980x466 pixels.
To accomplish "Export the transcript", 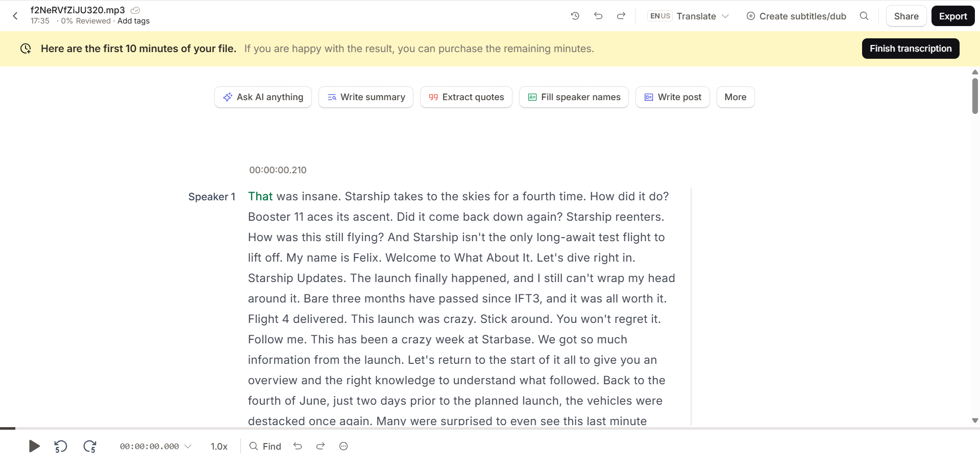I will point(952,16).
